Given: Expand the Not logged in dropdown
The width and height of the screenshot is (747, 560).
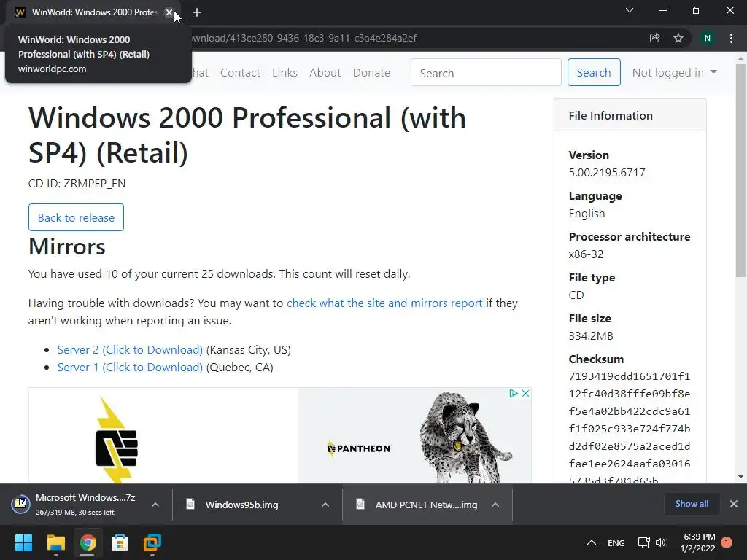Looking at the screenshot, I should (x=674, y=73).
